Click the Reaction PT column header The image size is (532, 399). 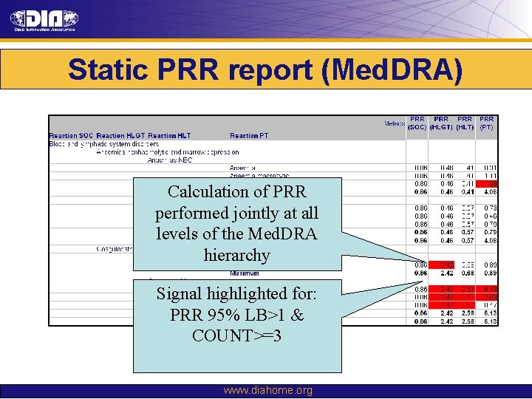pos(249,136)
